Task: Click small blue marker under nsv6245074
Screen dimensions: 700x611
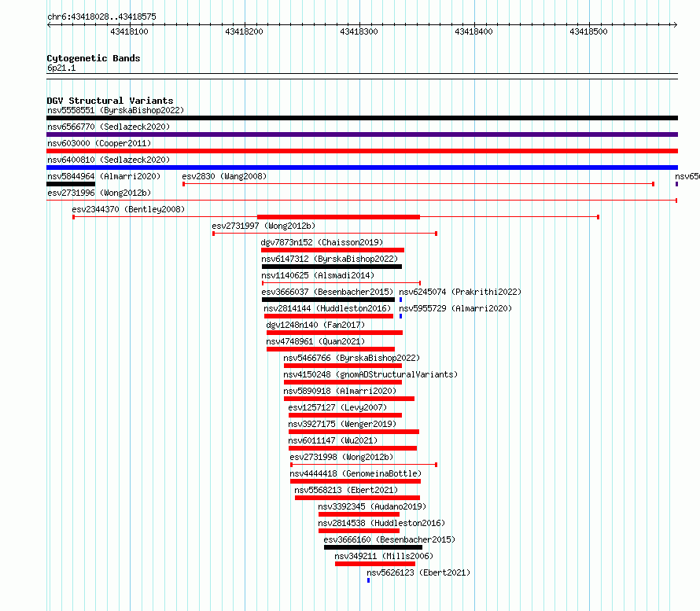Action: pos(400,300)
